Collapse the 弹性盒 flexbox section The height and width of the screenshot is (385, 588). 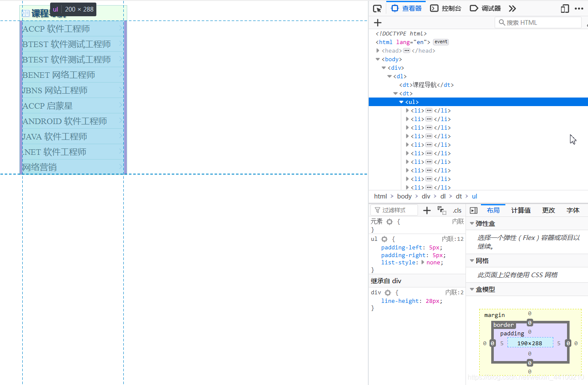point(472,223)
